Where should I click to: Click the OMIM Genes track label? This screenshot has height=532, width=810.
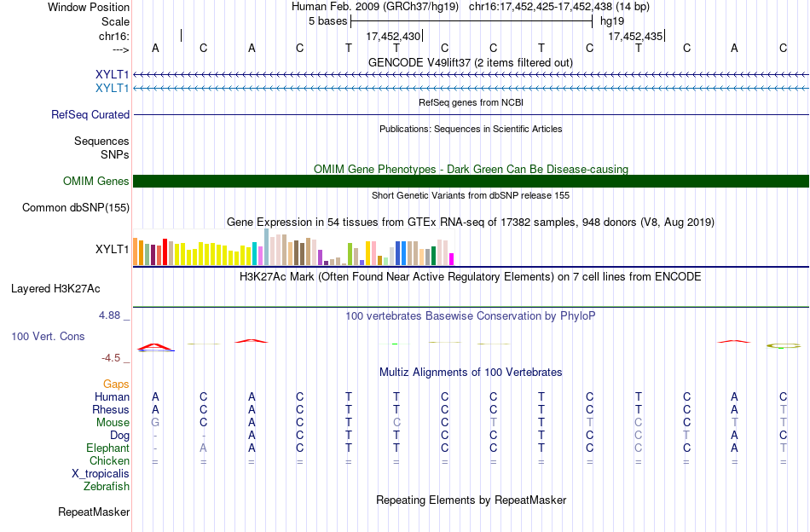[96, 182]
